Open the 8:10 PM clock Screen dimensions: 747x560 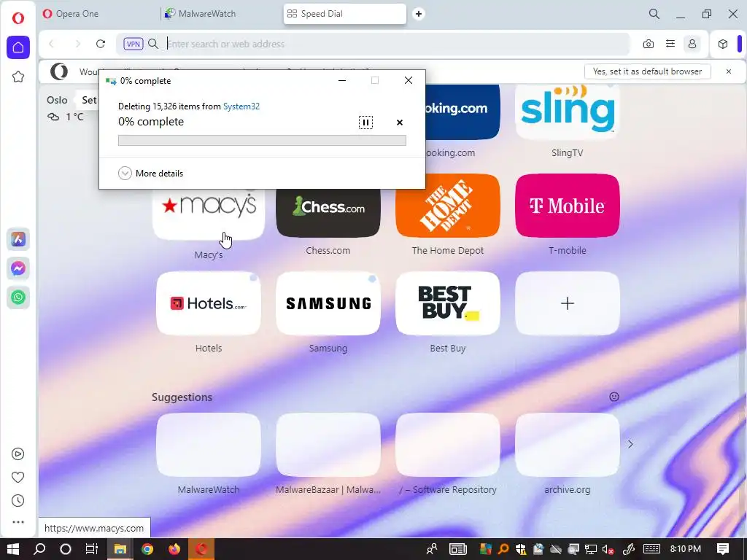pos(686,549)
